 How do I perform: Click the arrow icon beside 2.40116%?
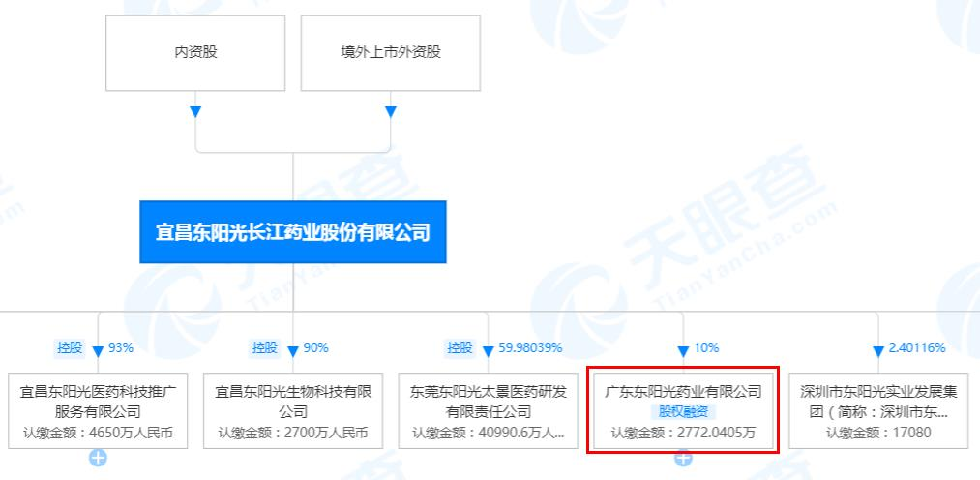(878, 351)
